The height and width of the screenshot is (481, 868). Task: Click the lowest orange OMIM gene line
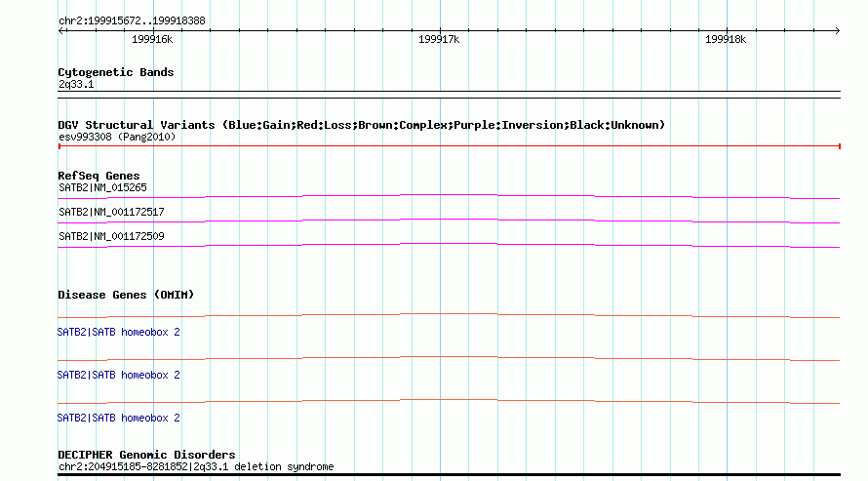point(449,400)
